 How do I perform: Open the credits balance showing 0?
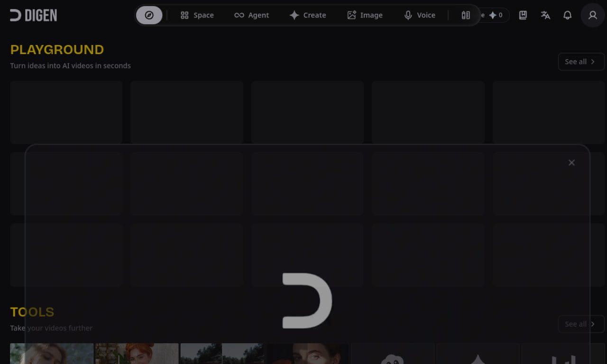495,15
